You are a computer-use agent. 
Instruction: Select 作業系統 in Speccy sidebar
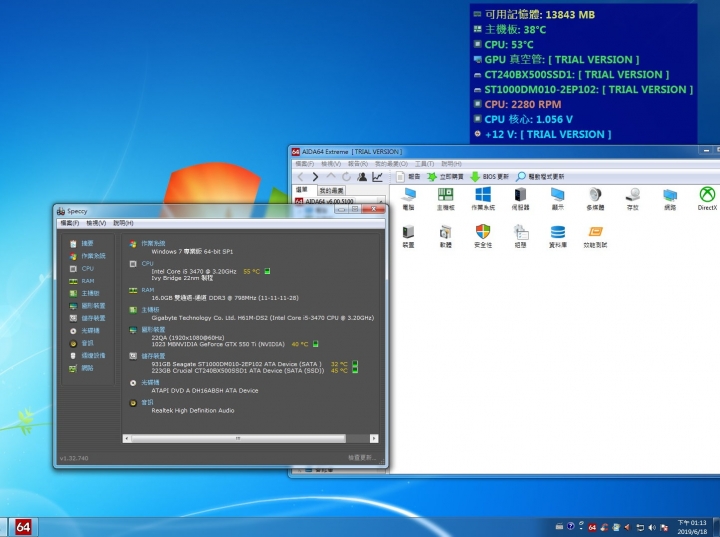[x=88, y=256]
